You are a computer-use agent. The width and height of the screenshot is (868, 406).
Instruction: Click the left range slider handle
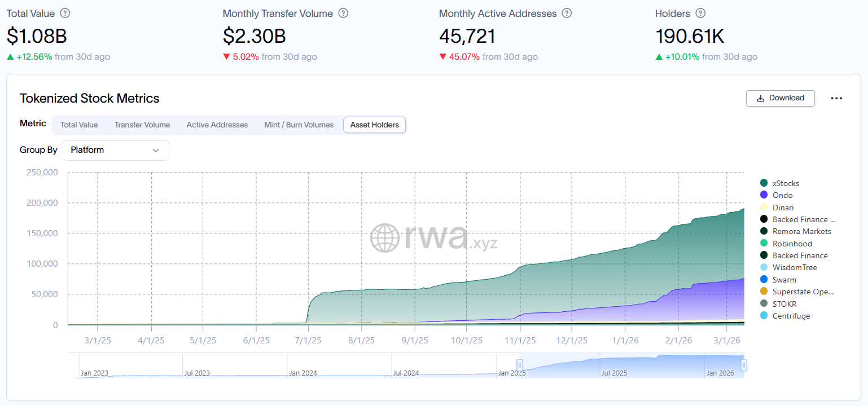click(x=520, y=365)
